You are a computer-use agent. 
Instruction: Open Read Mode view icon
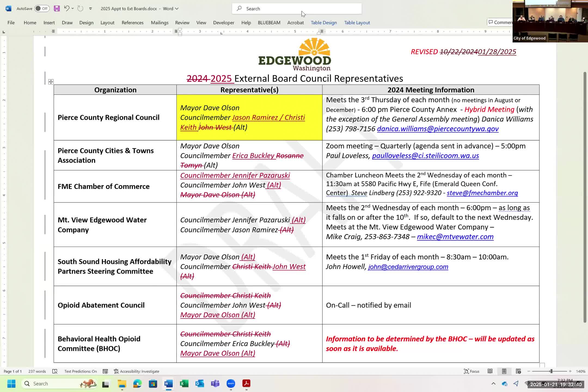coord(490,371)
